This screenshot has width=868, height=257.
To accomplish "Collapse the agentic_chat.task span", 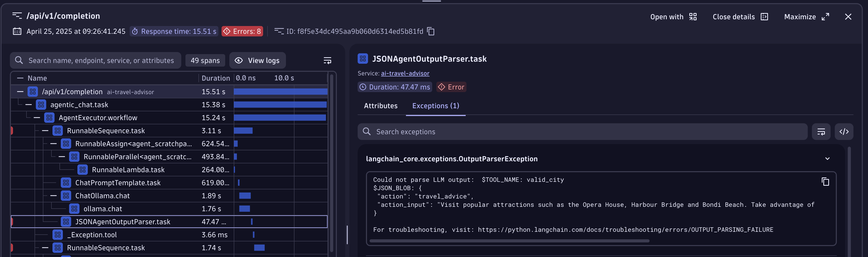I will (x=29, y=105).
